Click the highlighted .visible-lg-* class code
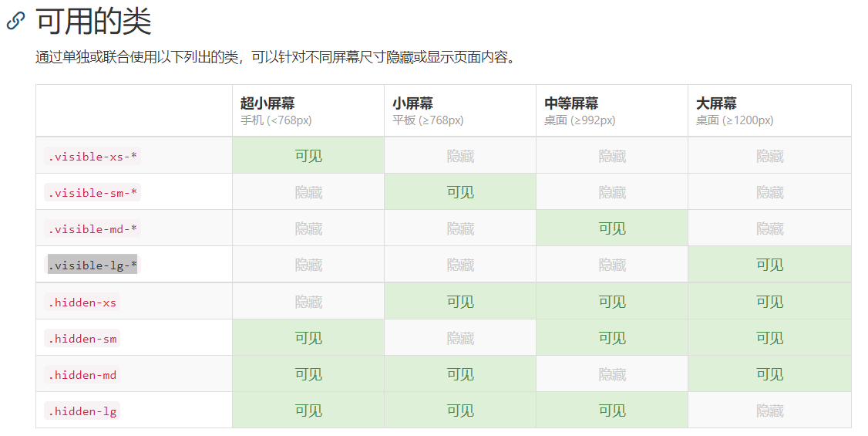This screenshot has width=868, height=436. (93, 265)
